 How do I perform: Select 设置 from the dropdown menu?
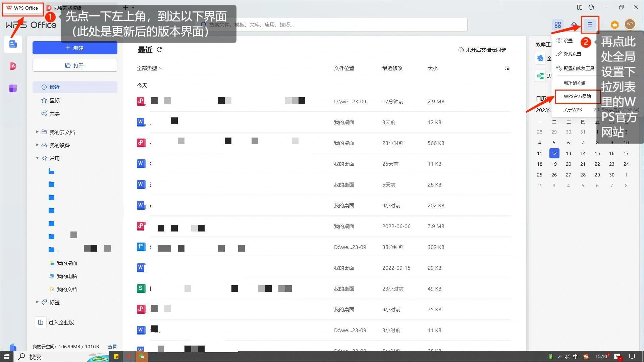[x=568, y=40]
